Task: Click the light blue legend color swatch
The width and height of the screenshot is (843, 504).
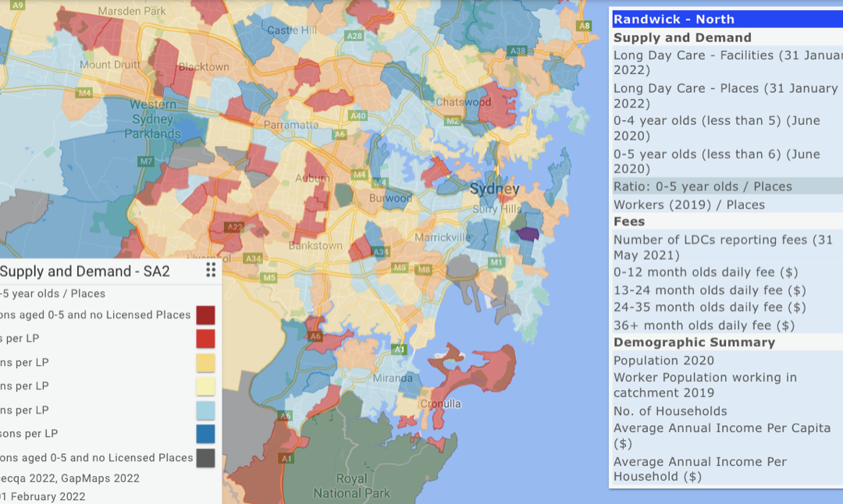Action: coord(205,410)
